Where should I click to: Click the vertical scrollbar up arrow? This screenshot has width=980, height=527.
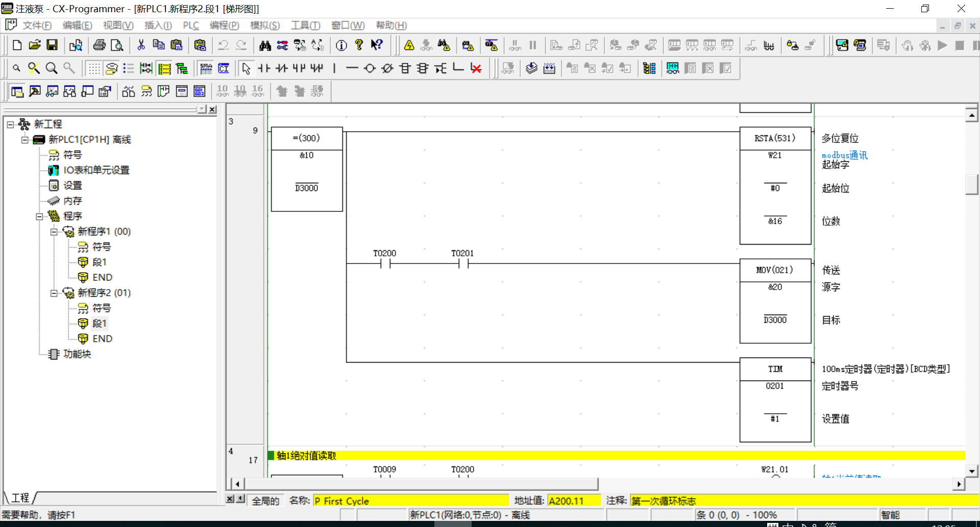tap(971, 115)
